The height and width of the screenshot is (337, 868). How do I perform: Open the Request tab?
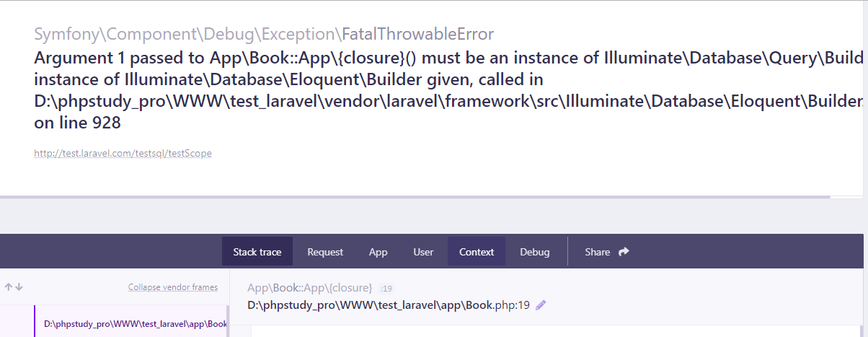pos(325,252)
